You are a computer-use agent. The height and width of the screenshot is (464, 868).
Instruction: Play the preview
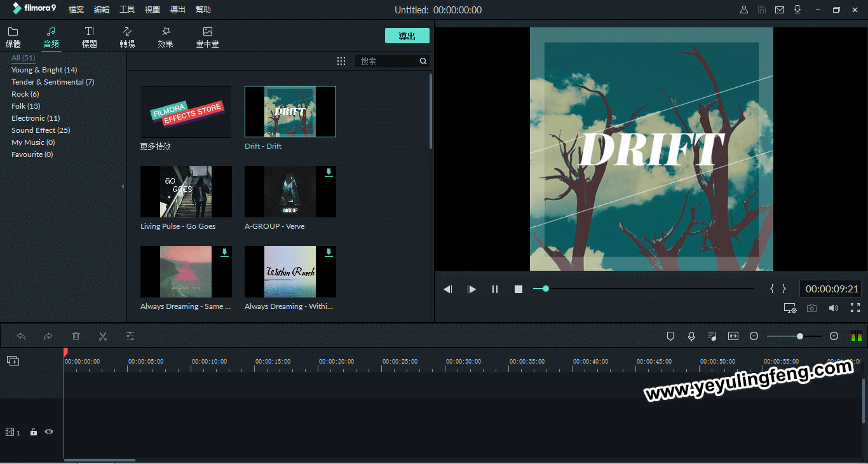(x=471, y=289)
